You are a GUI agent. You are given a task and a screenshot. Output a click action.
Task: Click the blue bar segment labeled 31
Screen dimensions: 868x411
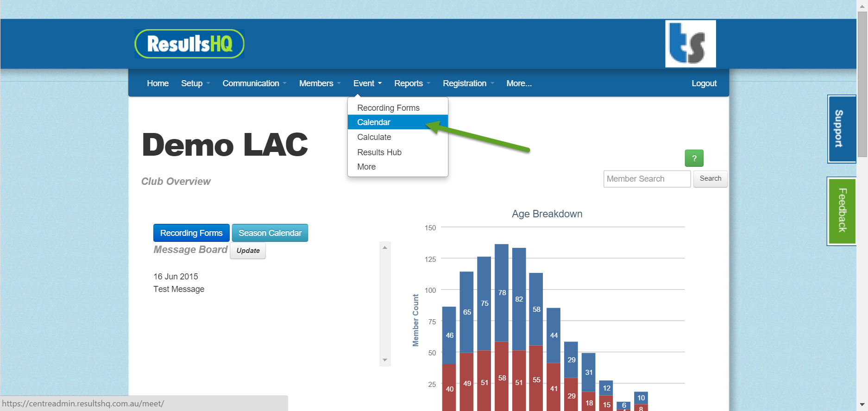pyautogui.click(x=589, y=373)
